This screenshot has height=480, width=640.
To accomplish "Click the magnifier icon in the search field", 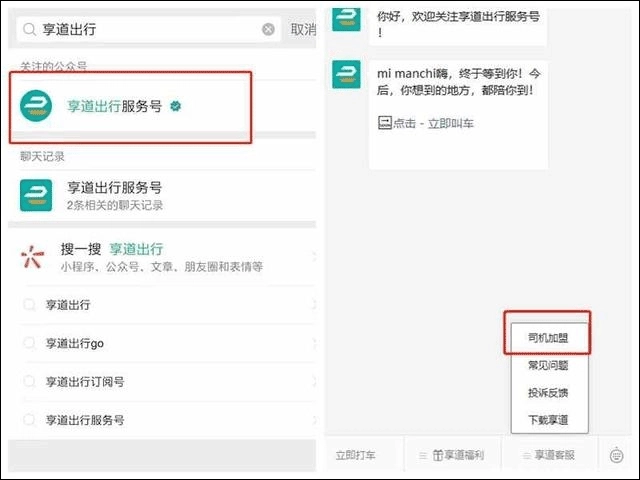I will (30, 30).
